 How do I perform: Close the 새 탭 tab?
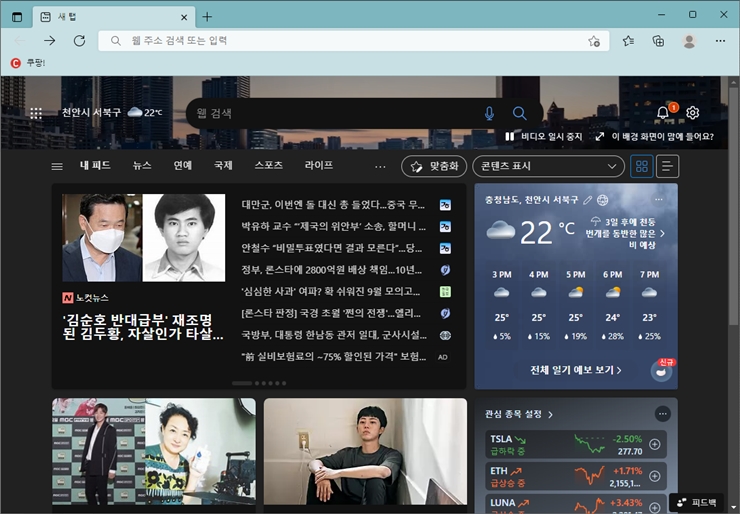(x=184, y=17)
